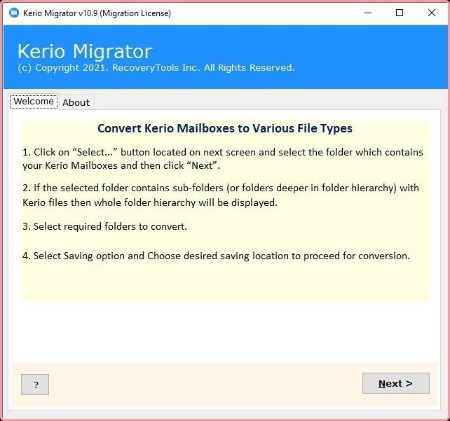
Task: Click the RecoveryTools copyright line
Action: [156, 68]
